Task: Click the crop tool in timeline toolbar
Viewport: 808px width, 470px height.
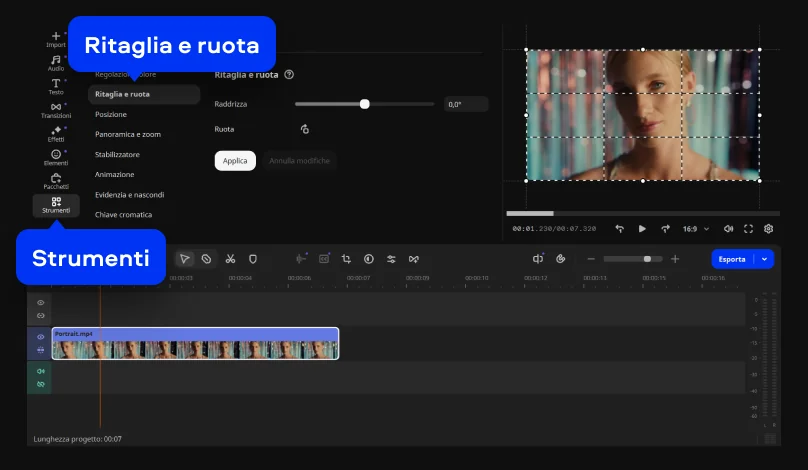Action: (346, 258)
